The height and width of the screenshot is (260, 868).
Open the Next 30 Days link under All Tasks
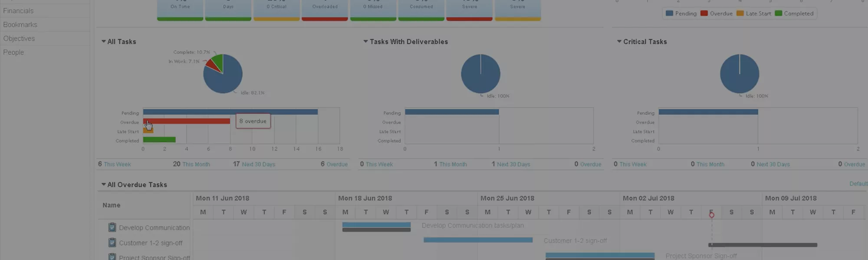click(x=258, y=164)
